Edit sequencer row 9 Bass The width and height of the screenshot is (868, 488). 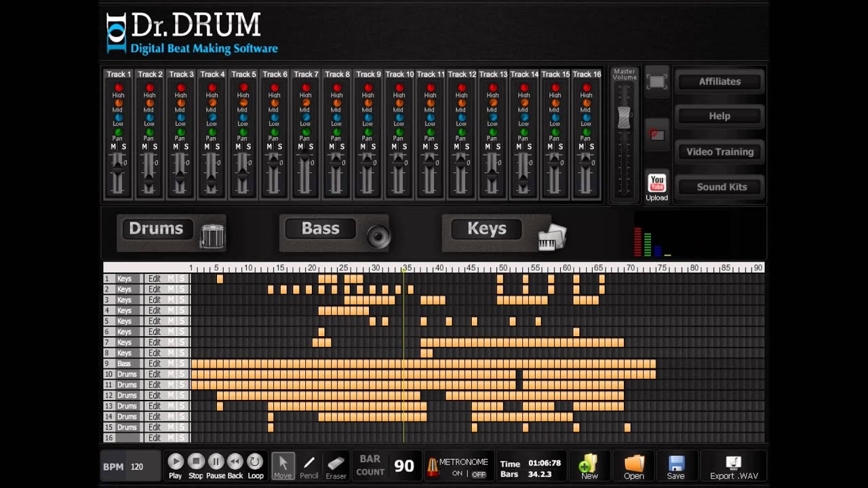[155, 364]
